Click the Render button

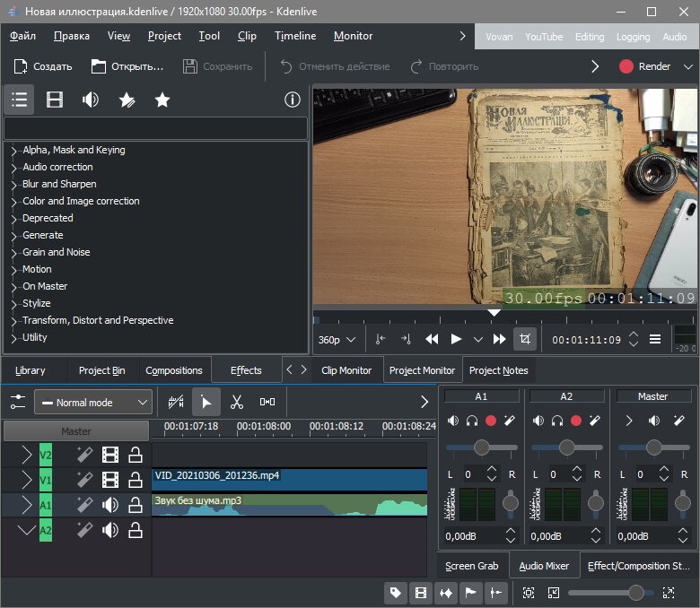(645, 66)
